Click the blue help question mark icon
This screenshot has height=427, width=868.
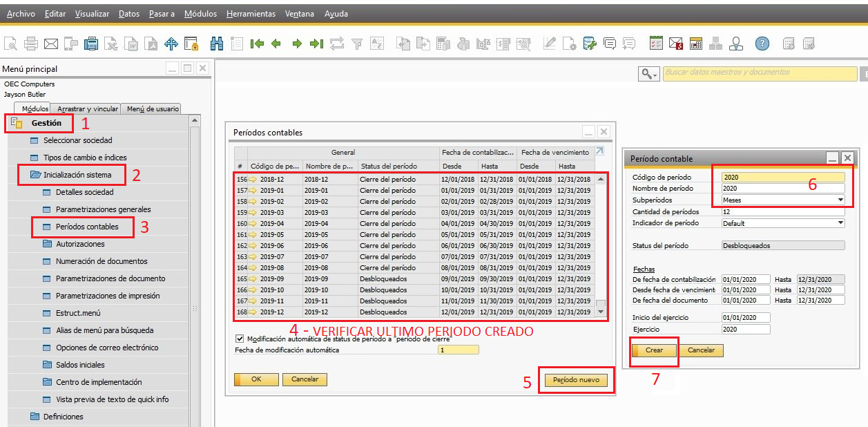click(762, 44)
